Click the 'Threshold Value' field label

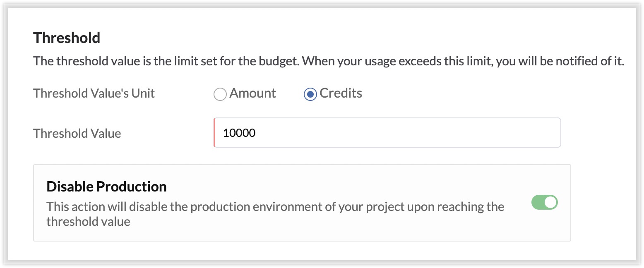77,134
